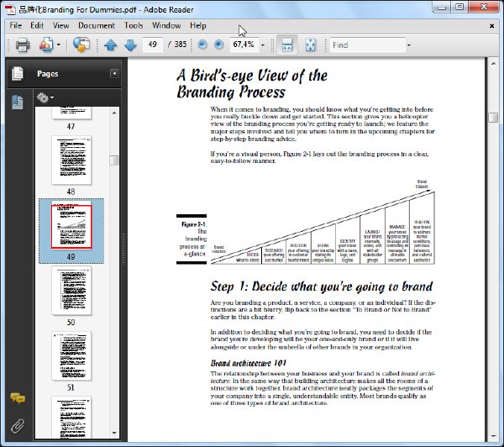Click the page number field showing 49
This screenshot has height=447, width=504.
(152, 45)
